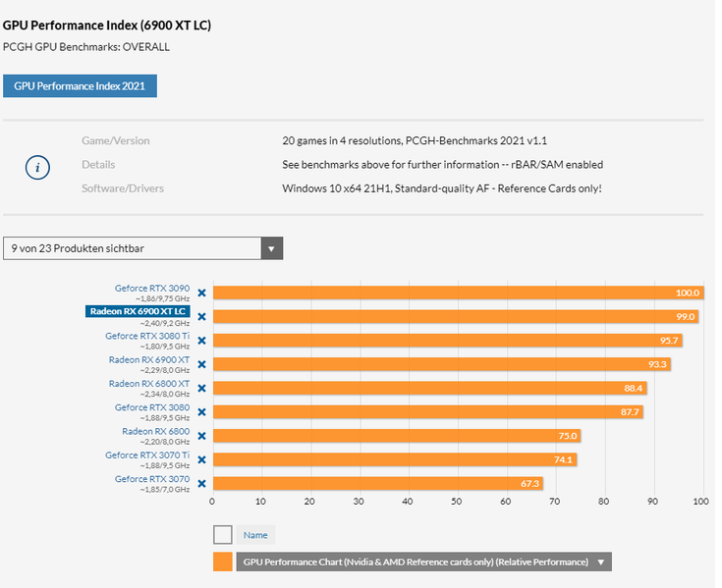Image resolution: width=722 pixels, height=588 pixels.
Task: Open the Geforce RTX 3090 link
Action: point(152,288)
